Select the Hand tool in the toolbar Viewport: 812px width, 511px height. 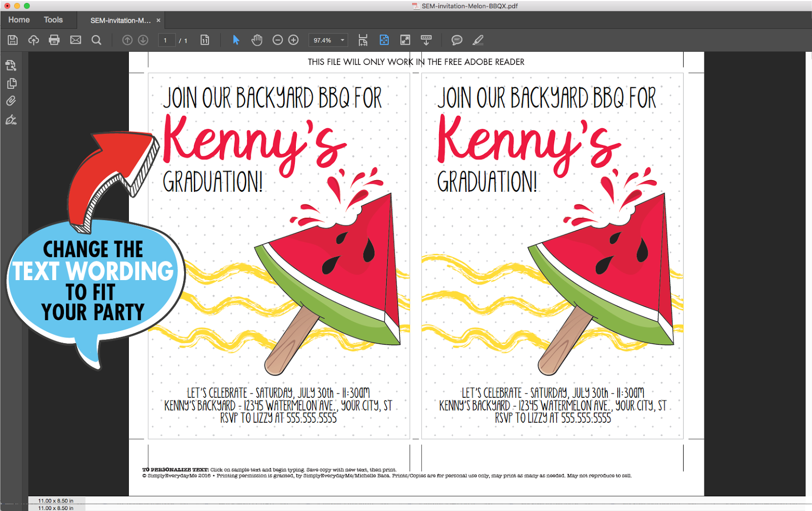point(257,40)
